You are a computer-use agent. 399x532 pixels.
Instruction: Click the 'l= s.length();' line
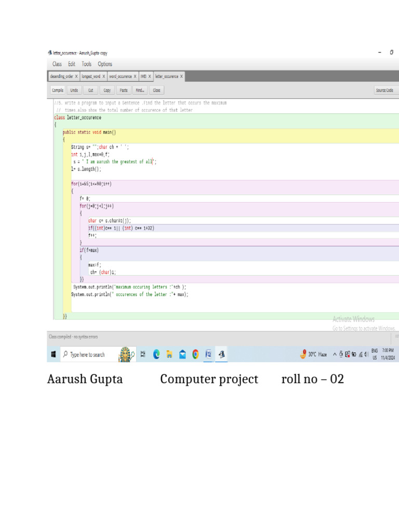[x=86, y=169]
